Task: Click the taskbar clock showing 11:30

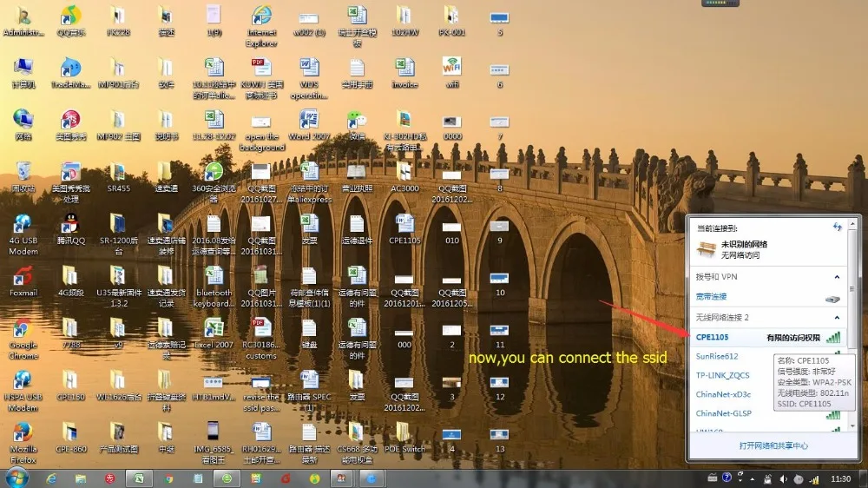Action: point(840,478)
